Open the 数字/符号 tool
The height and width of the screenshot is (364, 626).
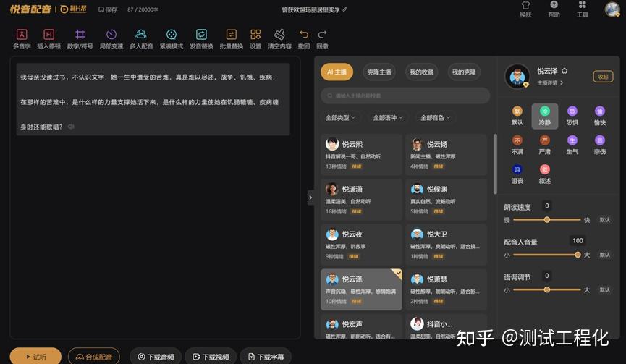click(80, 39)
